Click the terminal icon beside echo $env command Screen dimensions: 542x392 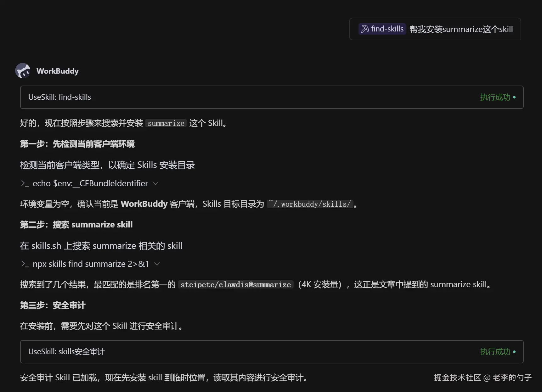[x=25, y=183]
